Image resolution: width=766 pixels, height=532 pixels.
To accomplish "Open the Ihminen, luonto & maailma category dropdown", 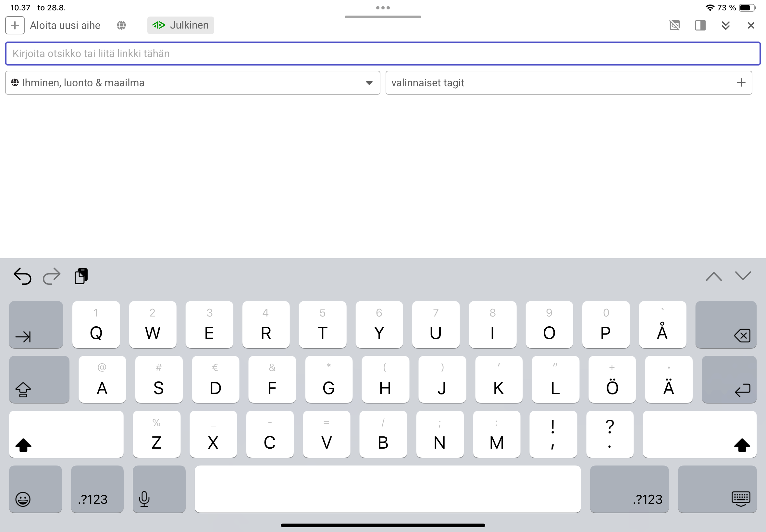I will pos(192,83).
